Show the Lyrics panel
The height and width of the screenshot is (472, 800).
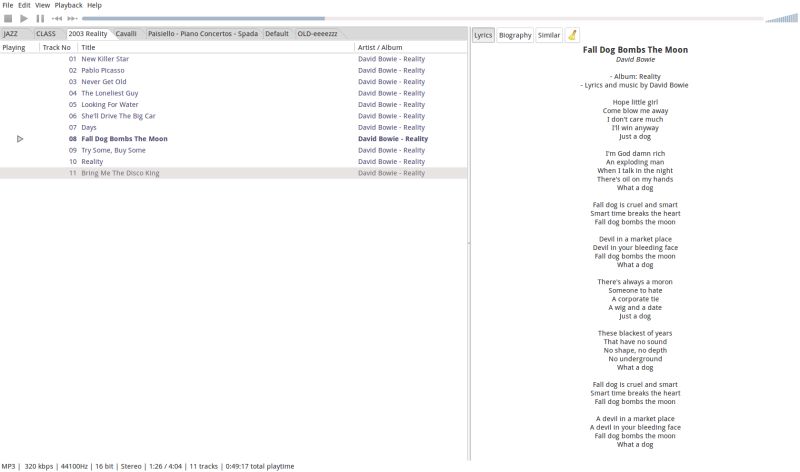point(483,35)
